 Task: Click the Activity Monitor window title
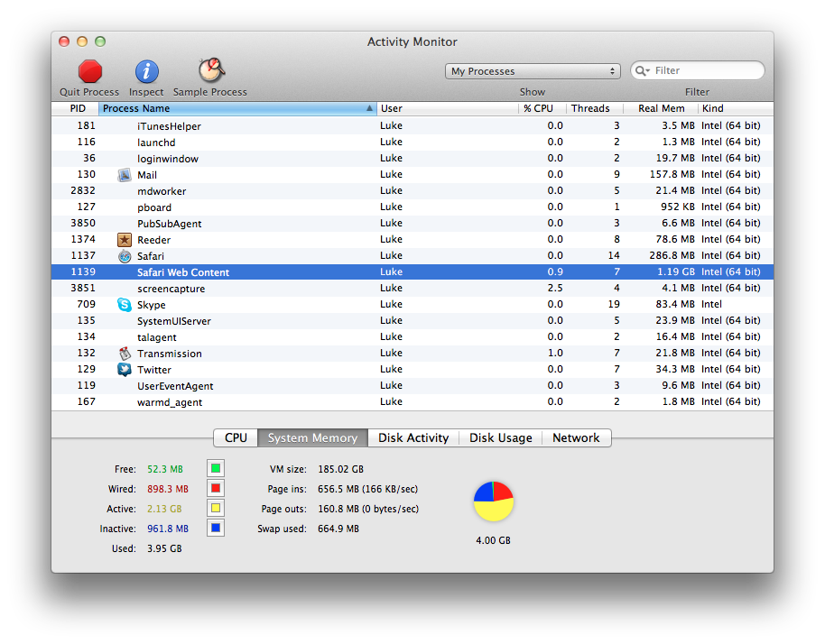(x=412, y=42)
